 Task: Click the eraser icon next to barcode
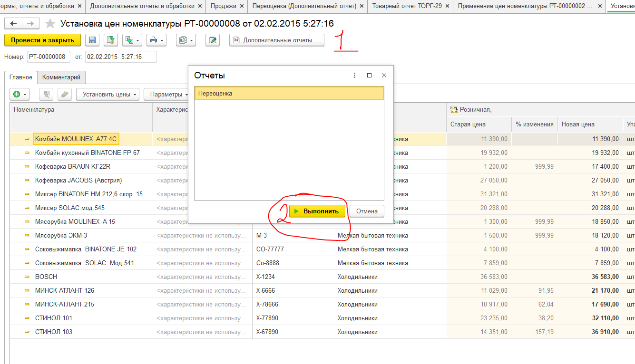click(x=65, y=94)
